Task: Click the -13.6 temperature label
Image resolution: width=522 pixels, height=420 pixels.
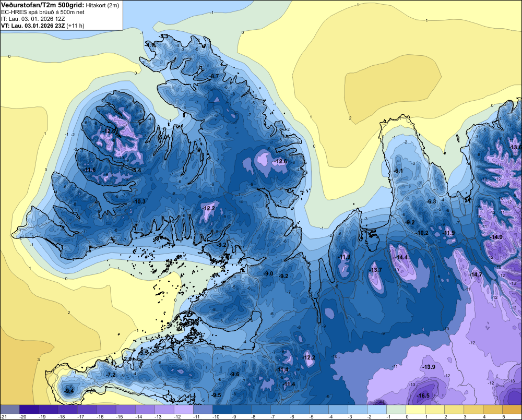Action: coord(516,147)
